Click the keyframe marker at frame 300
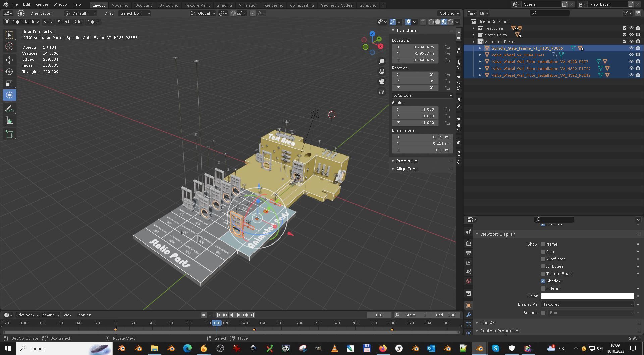Screen dimensions: 644x355 point(392,330)
